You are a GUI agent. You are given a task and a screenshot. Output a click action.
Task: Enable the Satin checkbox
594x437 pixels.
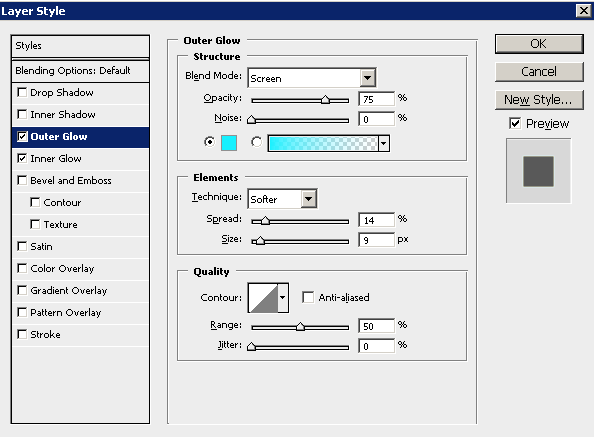click(x=22, y=246)
